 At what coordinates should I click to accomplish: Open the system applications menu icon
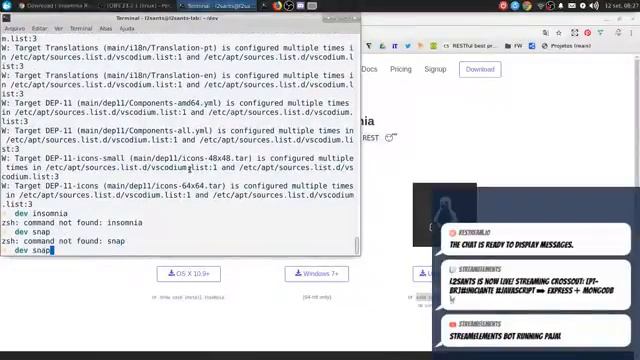[7, 5]
